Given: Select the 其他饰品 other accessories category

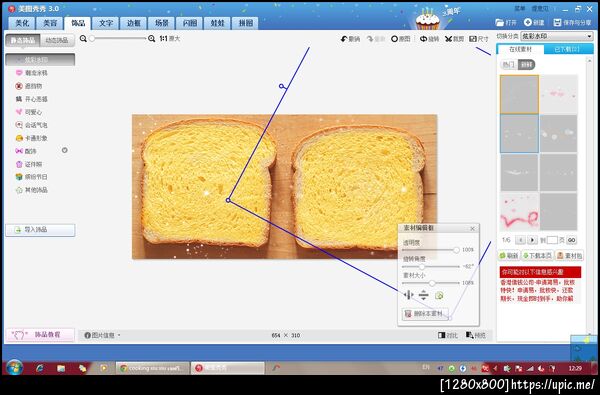Looking at the screenshot, I should tap(31, 190).
